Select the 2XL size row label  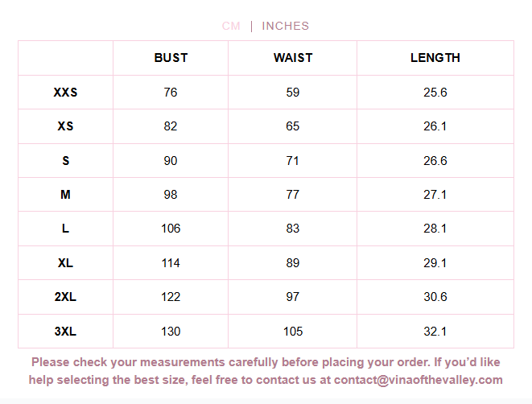[x=66, y=297]
